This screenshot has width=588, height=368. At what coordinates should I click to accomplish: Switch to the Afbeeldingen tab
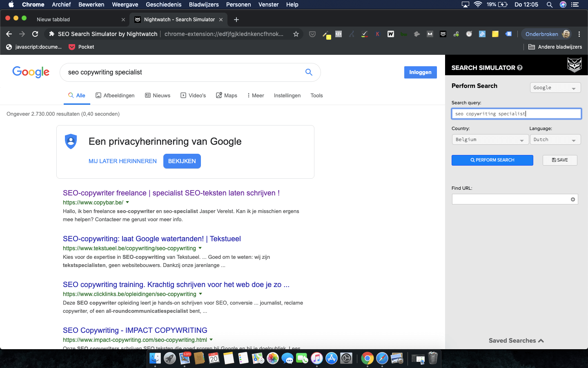point(115,95)
